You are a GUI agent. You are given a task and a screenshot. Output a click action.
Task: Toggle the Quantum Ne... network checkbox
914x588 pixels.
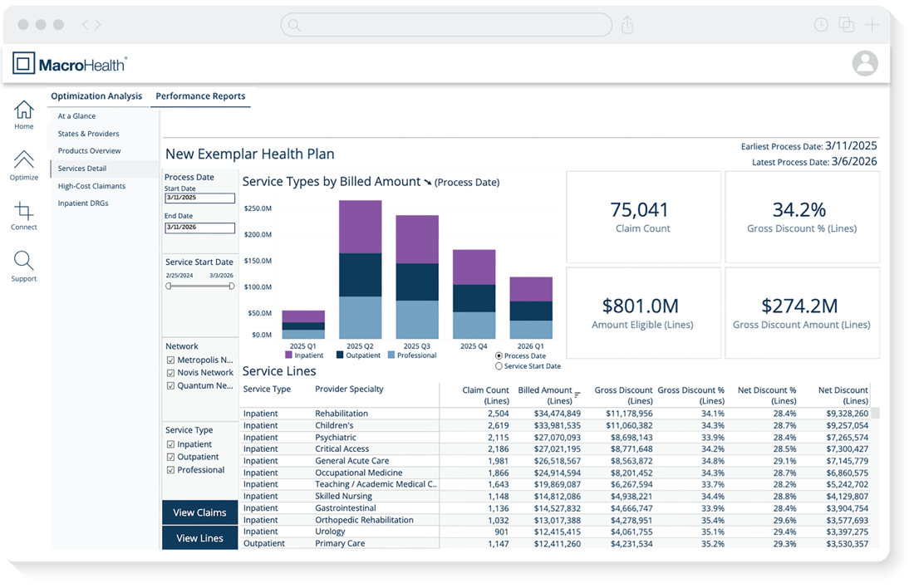coord(171,386)
